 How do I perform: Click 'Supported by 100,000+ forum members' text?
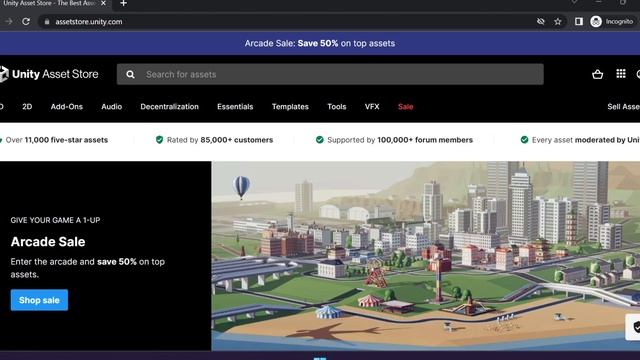tap(400, 140)
